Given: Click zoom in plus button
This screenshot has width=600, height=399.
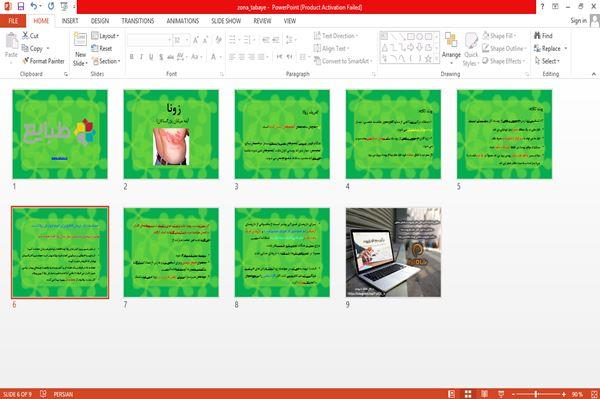Looking at the screenshot, I should (564, 394).
